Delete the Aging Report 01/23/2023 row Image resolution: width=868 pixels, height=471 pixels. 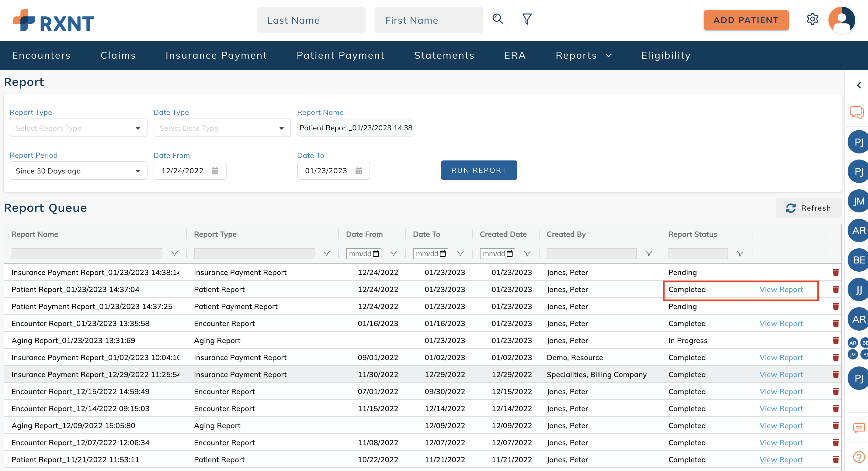click(x=836, y=340)
